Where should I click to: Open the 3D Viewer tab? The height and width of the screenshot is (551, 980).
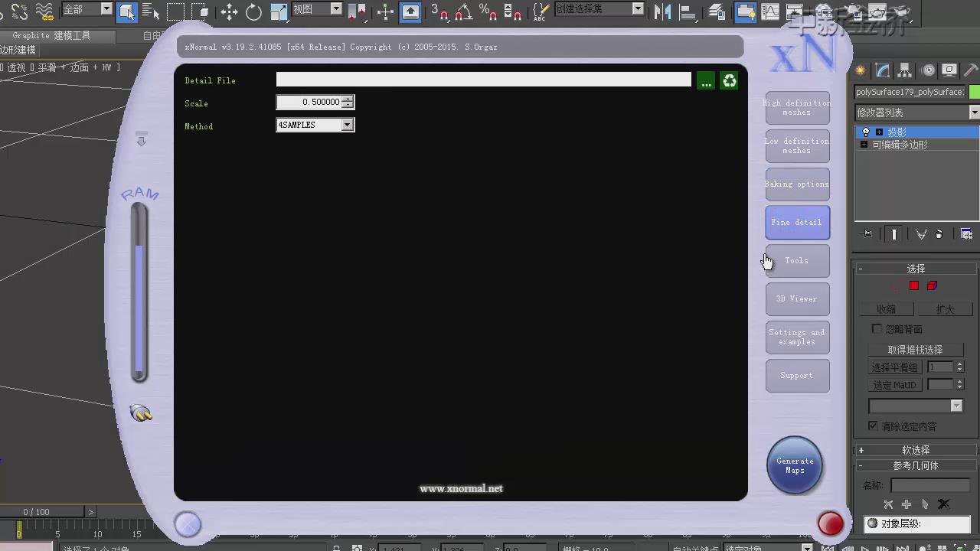click(x=797, y=299)
